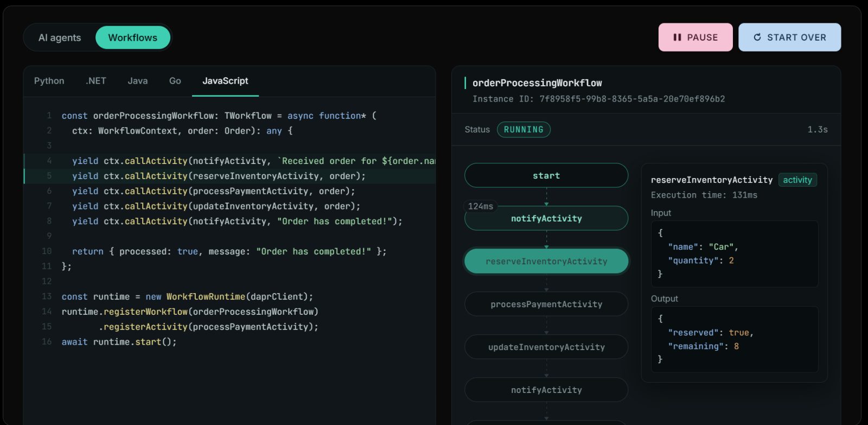Click the START OVER button
Screen dimensions: 868x425
tap(789, 37)
